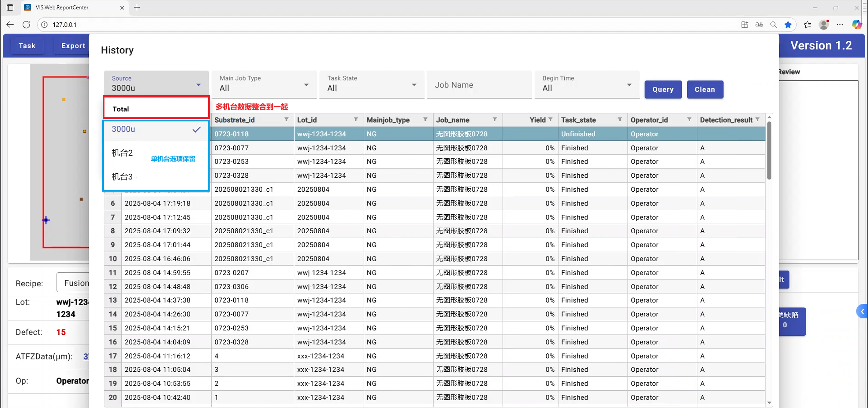
Task: Expand the blue side-panel chevron
Action: click(862, 311)
